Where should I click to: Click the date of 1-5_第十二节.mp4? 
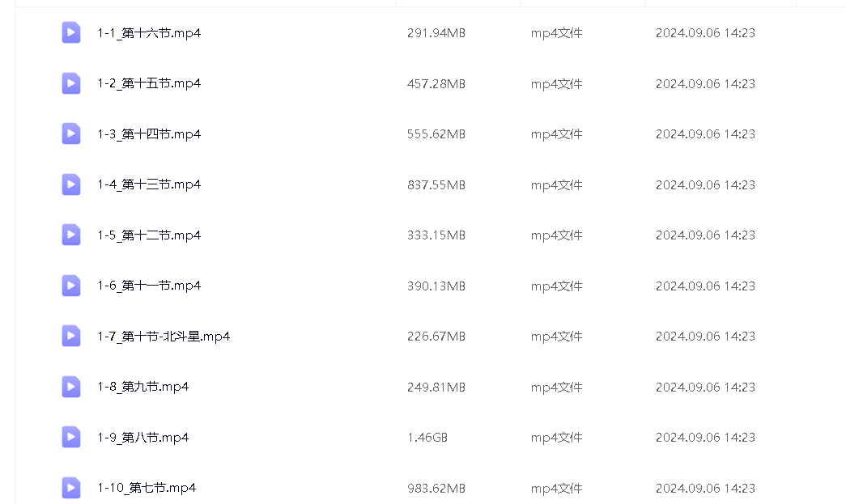705,235
